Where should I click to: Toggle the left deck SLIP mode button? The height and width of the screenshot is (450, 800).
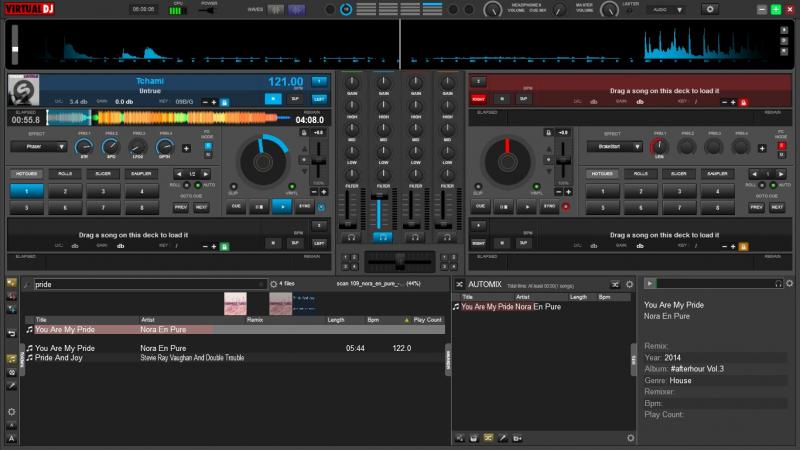pyautogui.click(x=234, y=187)
